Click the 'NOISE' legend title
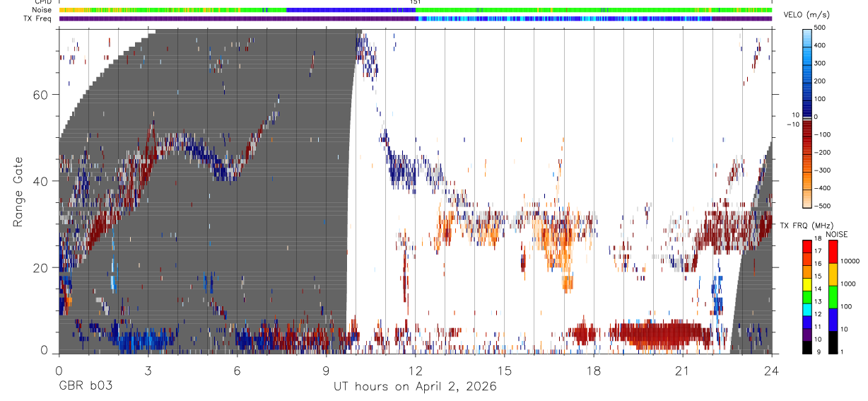868x401 pixels. click(836, 234)
